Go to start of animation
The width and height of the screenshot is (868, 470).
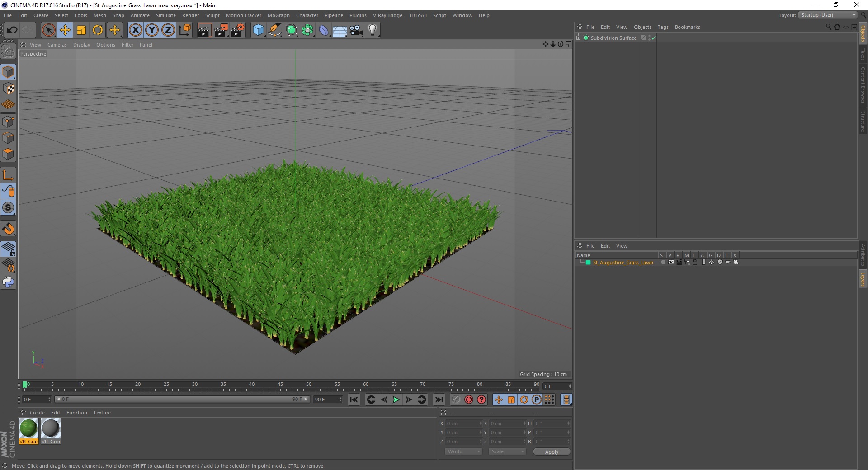pyautogui.click(x=354, y=399)
